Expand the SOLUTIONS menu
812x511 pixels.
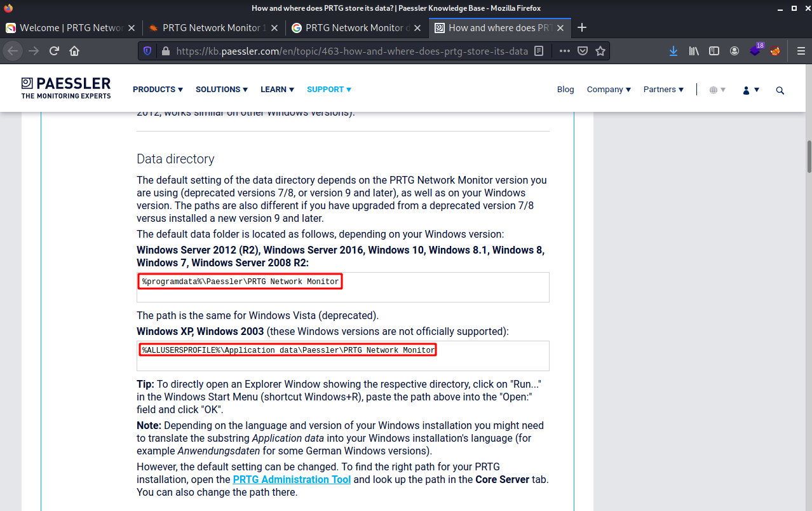[222, 90]
